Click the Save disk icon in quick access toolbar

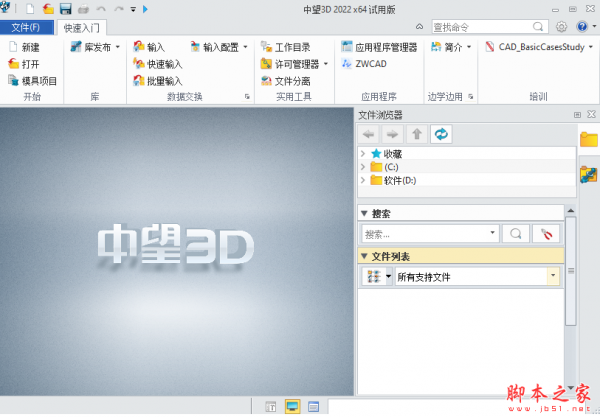(65, 9)
